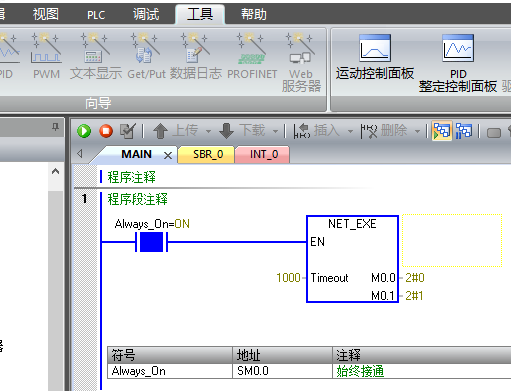Expand the 下载 dropdown arrow
511x391 pixels.
point(275,131)
